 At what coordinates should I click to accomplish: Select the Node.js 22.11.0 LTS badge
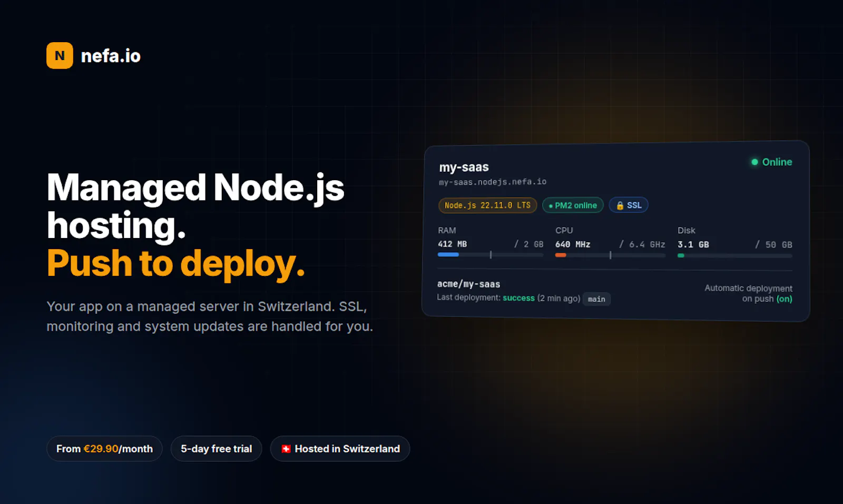tap(487, 205)
